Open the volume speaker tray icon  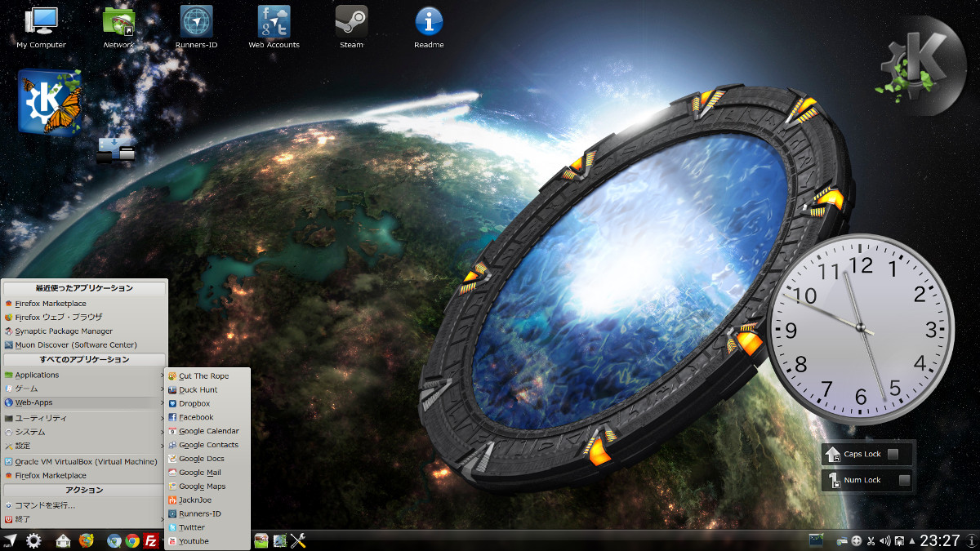coord(884,540)
